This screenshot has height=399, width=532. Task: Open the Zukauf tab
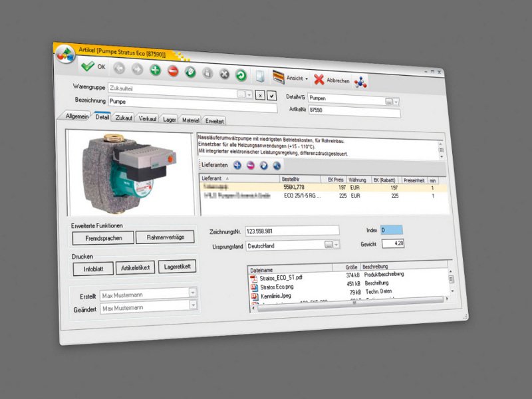coord(124,118)
